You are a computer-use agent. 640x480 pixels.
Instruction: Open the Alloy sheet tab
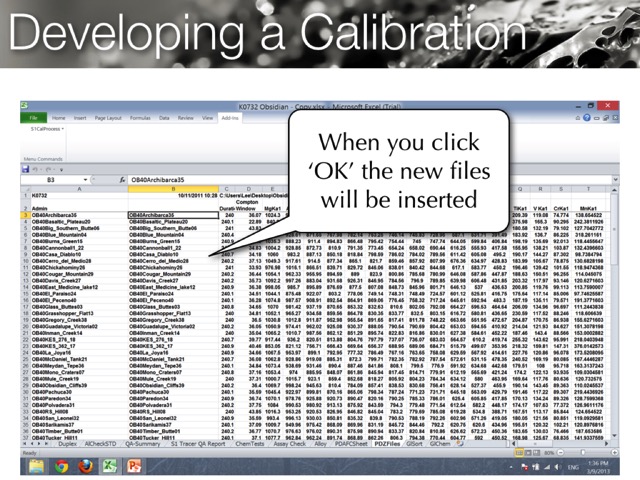point(320,444)
